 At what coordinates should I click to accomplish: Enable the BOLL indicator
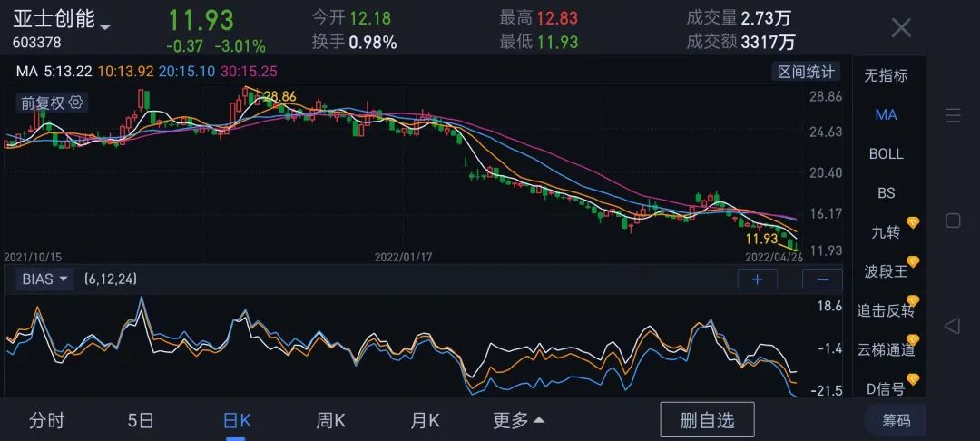[886, 153]
